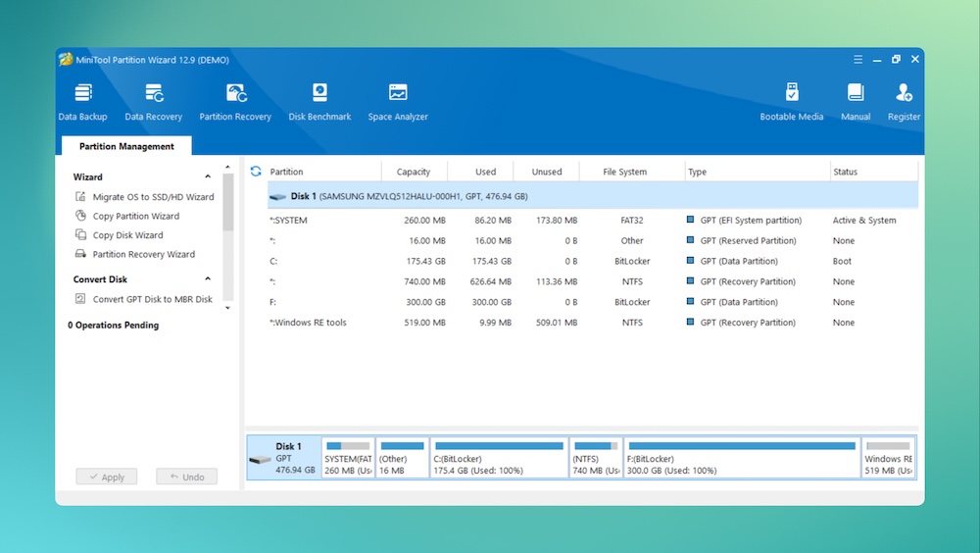The image size is (980, 553).
Task: Select the Disk 1 SAMSUNG row
Action: 593,196
